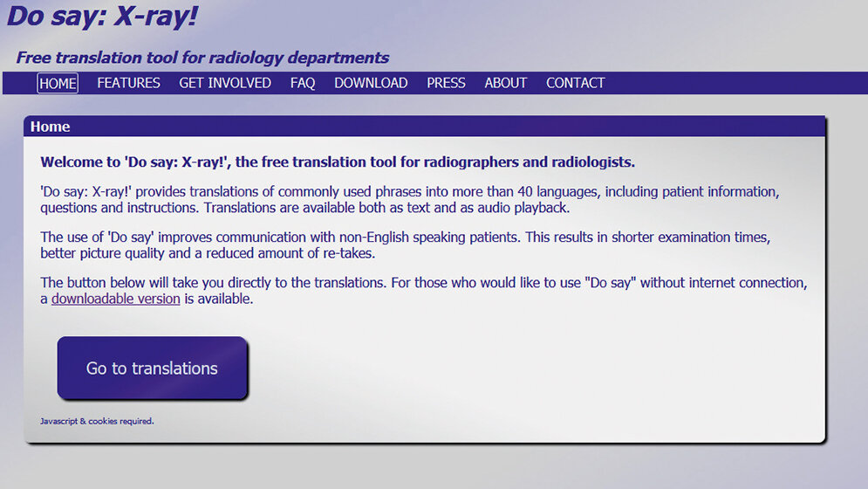Open the FAQ page
This screenshot has width=868, height=489.
pyautogui.click(x=303, y=83)
